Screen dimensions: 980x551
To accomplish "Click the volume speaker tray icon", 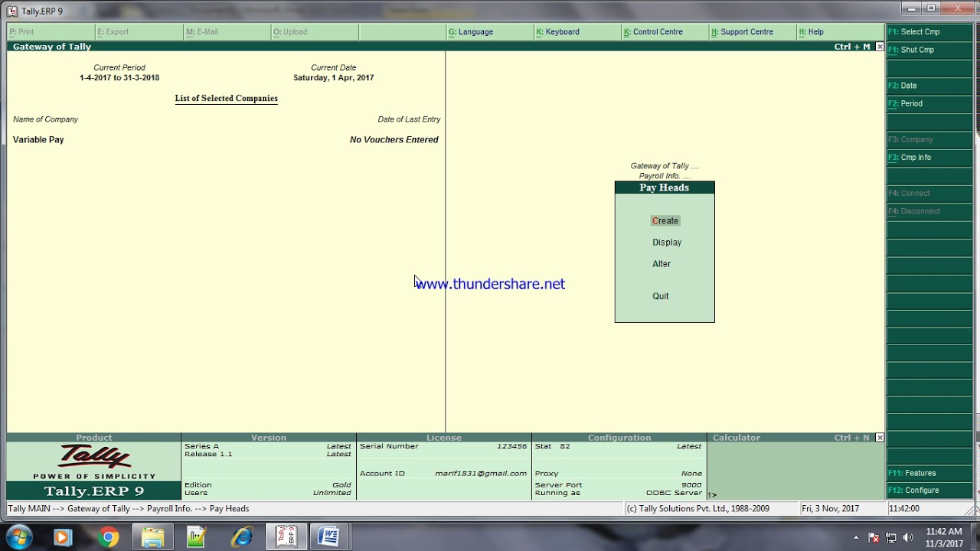I will pyautogui.click(x=908, y=537).
